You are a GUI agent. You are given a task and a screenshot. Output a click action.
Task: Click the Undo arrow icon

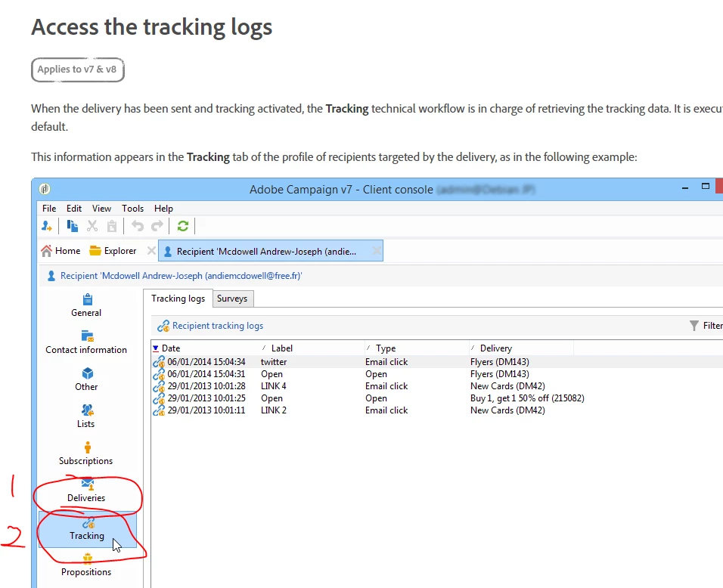point(138,226)
